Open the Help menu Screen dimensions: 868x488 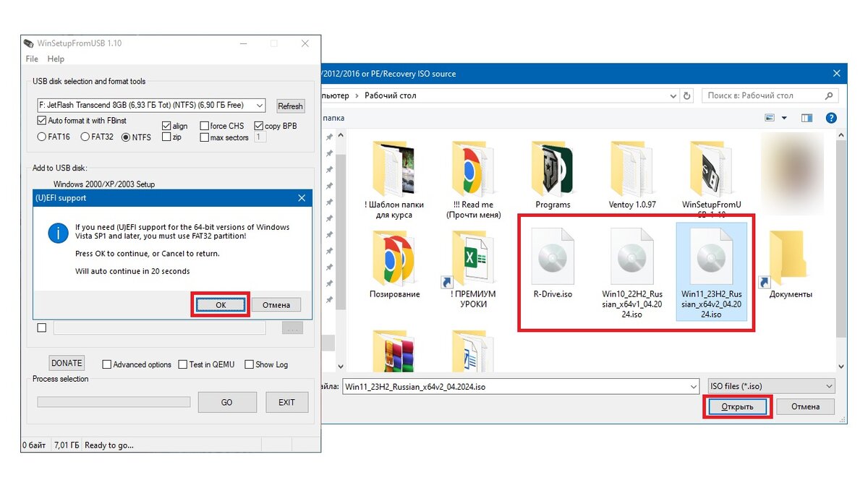(56, 59)
